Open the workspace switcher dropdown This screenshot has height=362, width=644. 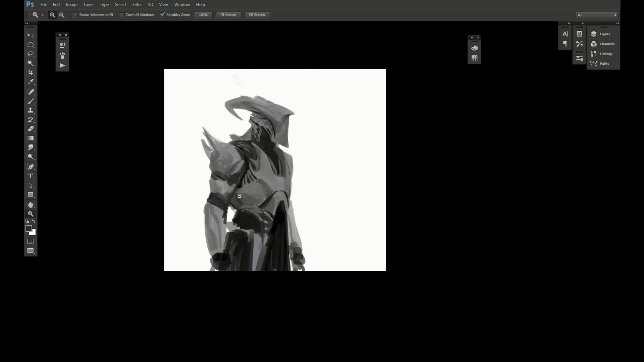(x=596, y=15)
